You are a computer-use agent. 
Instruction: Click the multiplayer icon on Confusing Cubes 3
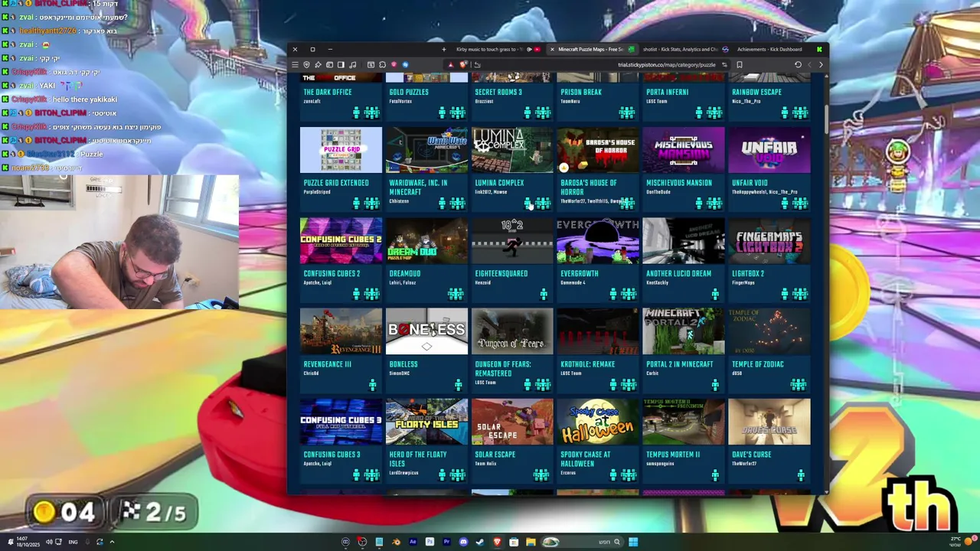point(371,475)
